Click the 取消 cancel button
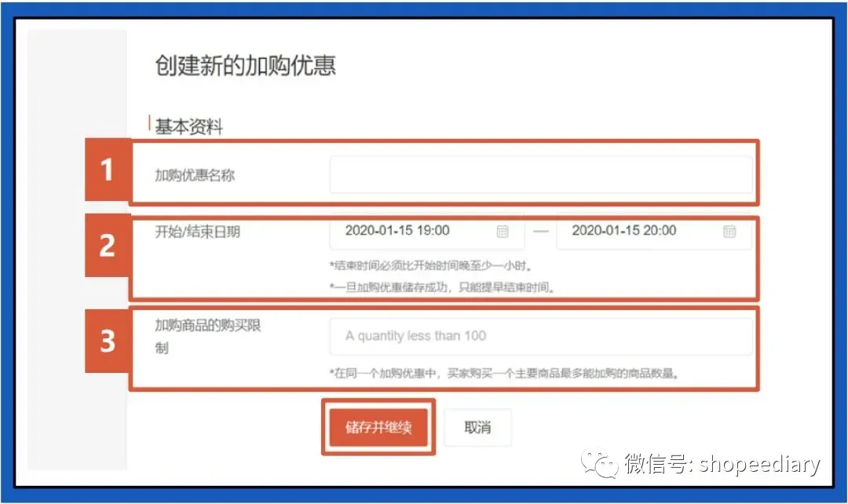The width and height of the screenshot is (848, 504). tap(477, 427)
